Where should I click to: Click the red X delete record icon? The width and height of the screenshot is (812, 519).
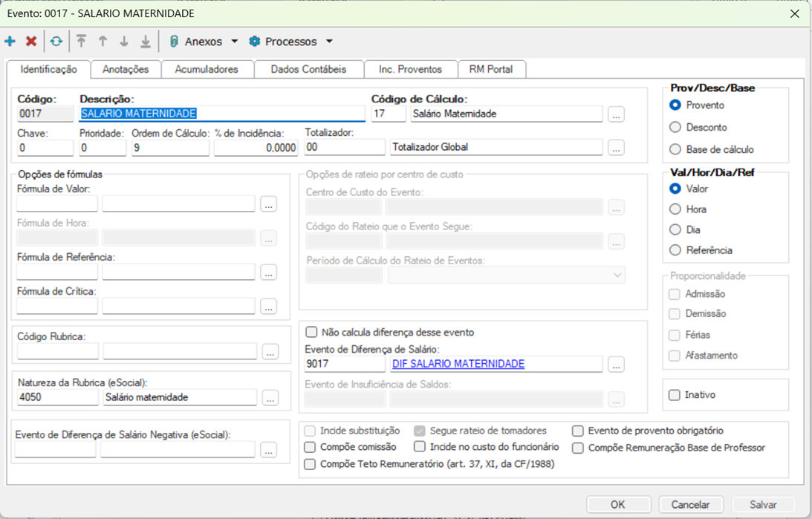pyautogui.click(x=31, y=42)
